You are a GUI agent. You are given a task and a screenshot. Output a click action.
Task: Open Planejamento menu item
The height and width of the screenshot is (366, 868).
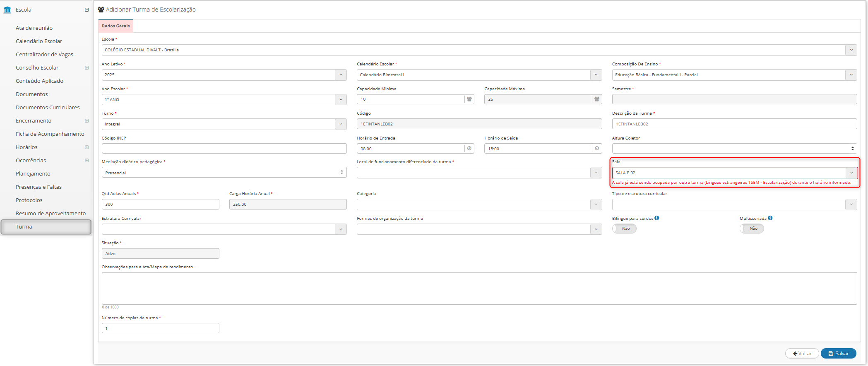tap(33, 173)
